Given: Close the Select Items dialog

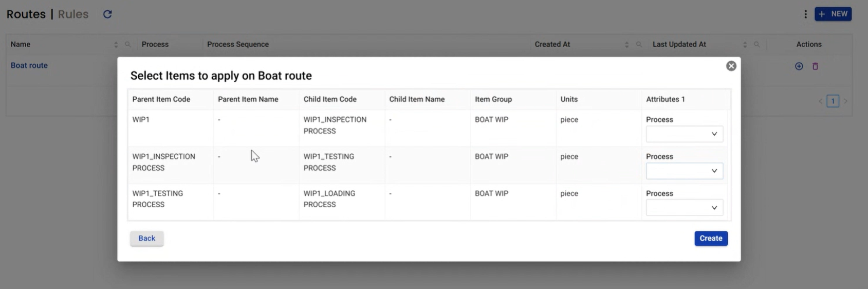Looking at the screenshot, I should coord(731,66).
